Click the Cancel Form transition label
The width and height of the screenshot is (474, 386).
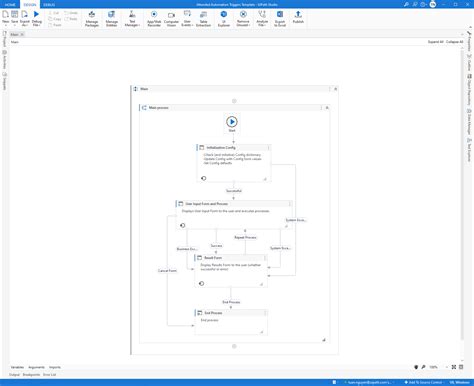167,271
